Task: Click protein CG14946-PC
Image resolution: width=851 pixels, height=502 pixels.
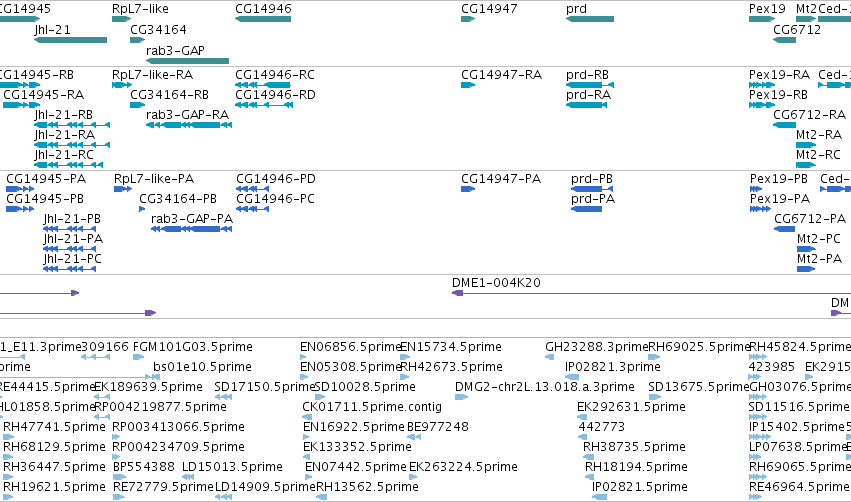Action: pyautogui.click(x=252, y=209)
